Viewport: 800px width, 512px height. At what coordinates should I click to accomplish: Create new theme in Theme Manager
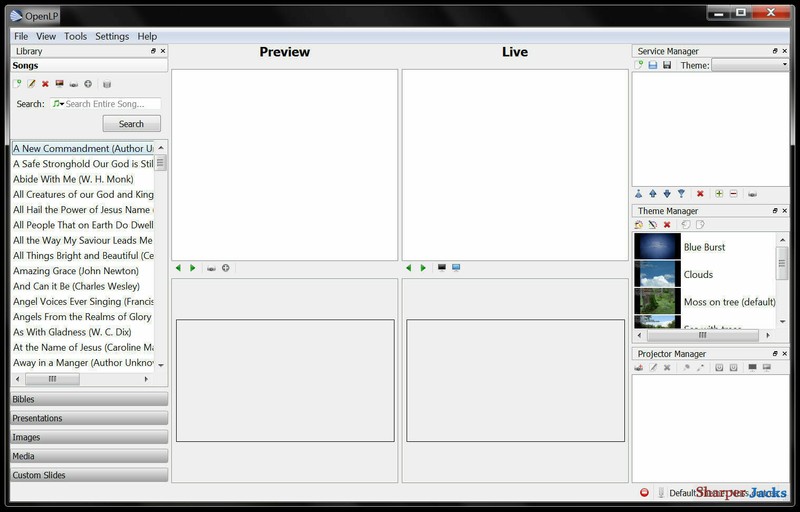(639, 224)
